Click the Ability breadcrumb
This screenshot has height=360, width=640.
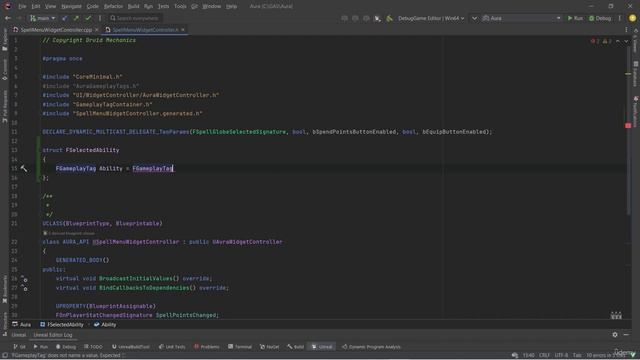[x=105, y=324]
